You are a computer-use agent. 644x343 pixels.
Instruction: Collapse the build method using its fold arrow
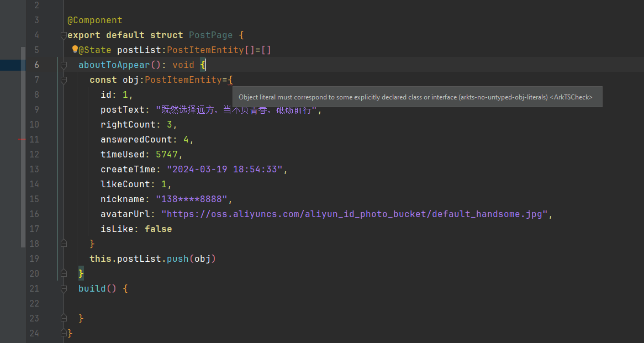point(63,288)
